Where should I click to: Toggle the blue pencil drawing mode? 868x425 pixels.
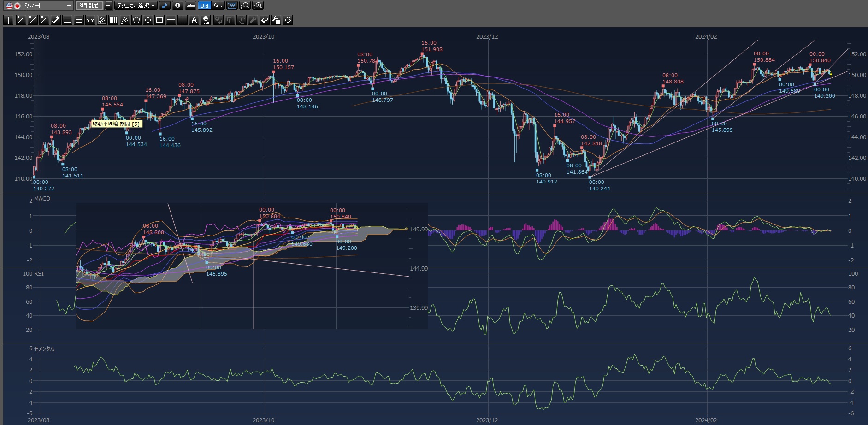165,6
